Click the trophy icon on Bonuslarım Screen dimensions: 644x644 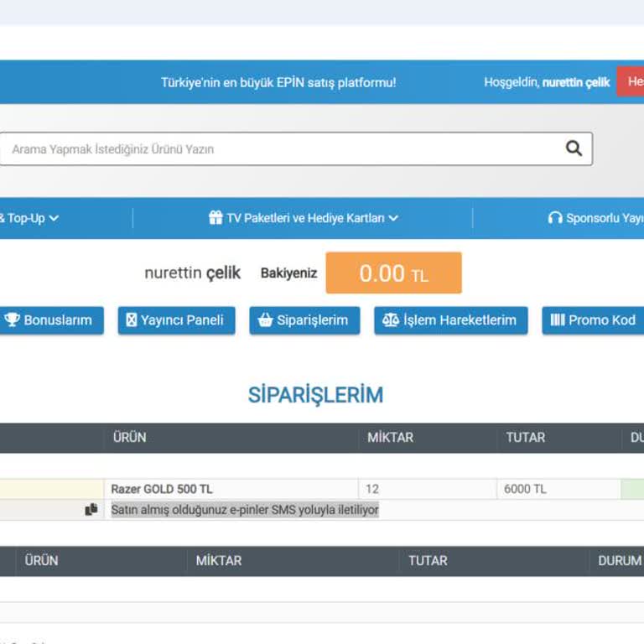[x=12, y=319]
